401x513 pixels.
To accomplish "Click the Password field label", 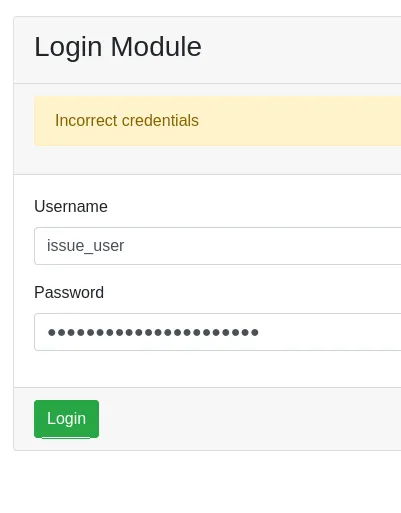I will click(69, 292).
